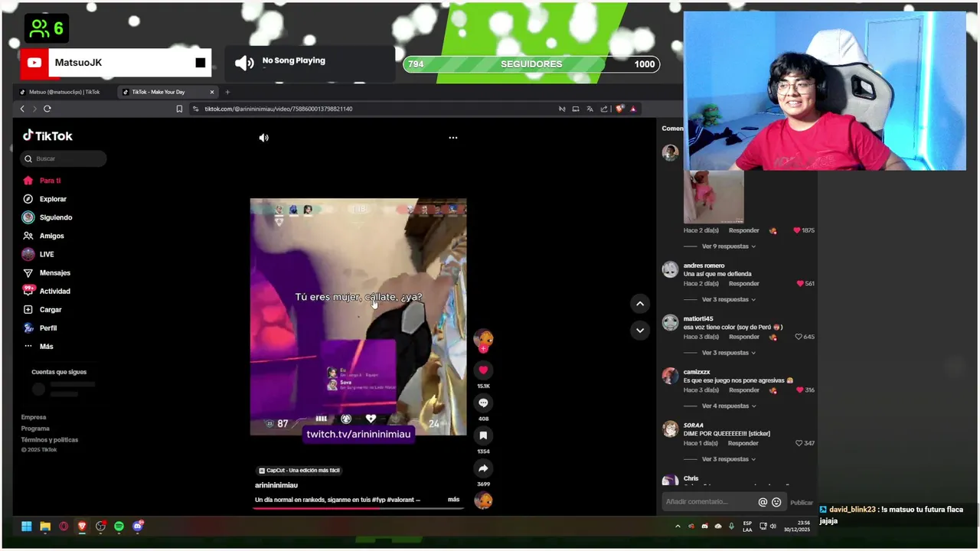Insert a mention with the @ icon

point(763,502)
